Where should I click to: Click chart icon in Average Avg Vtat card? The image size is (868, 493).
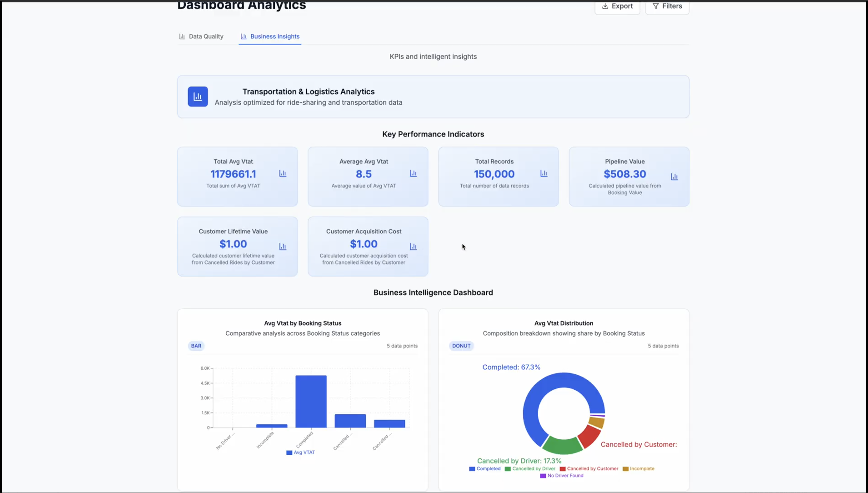[413, 173]
